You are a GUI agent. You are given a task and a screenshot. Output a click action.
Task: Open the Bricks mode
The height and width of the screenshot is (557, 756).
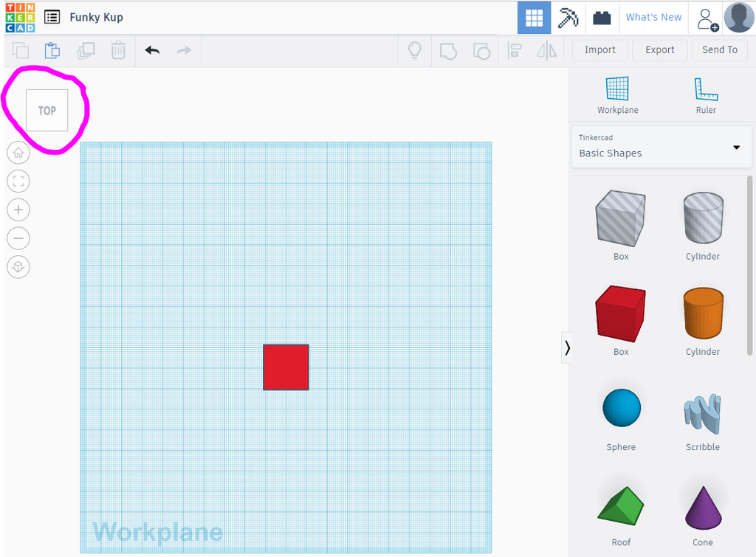(x=602, y=18)
